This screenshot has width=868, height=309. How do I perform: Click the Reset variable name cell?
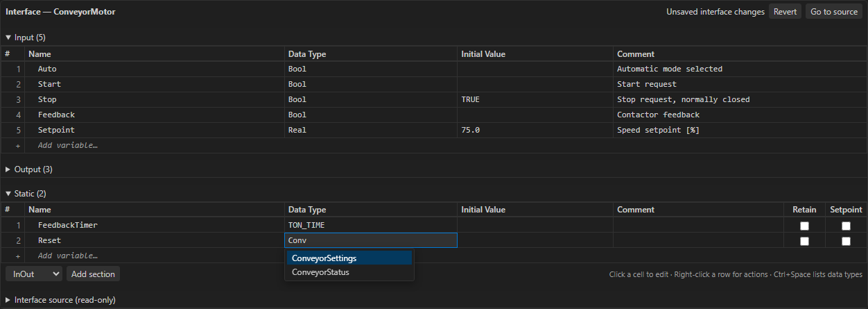pos(155,240)
